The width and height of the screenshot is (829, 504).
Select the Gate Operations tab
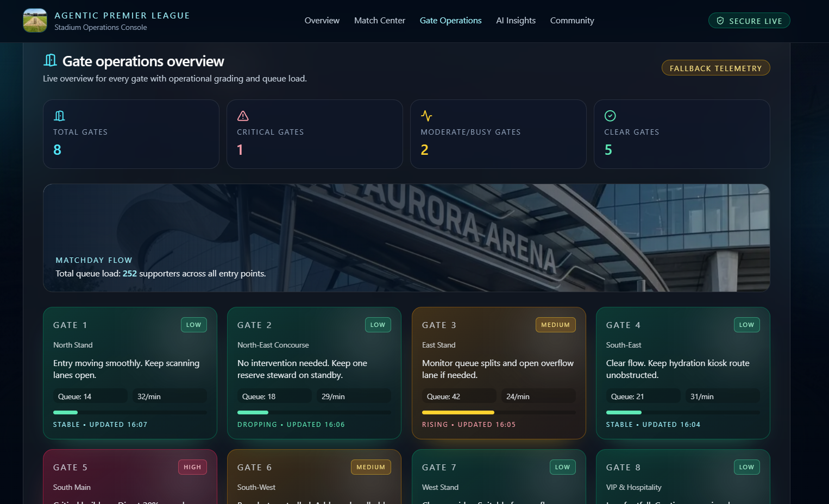point(451,21)
